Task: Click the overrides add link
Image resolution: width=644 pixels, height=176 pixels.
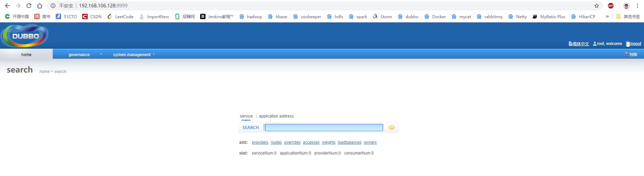Action: (292, 142)
